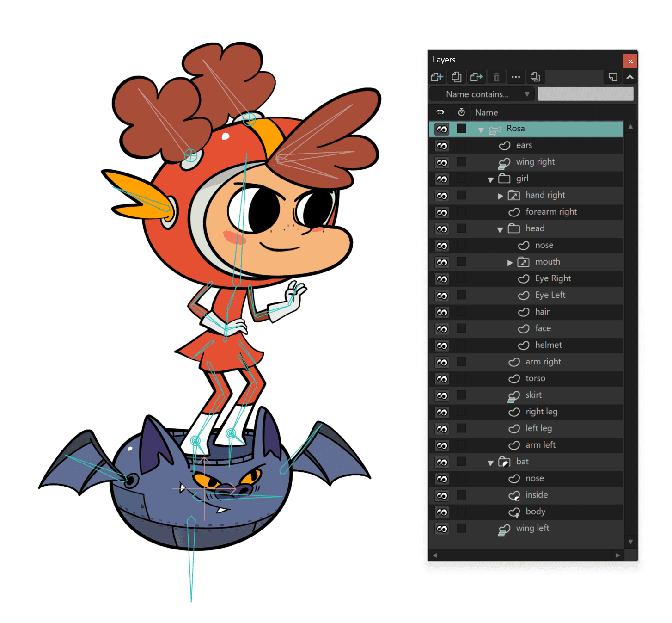Type in the layer name filter field

coord(586,94)
